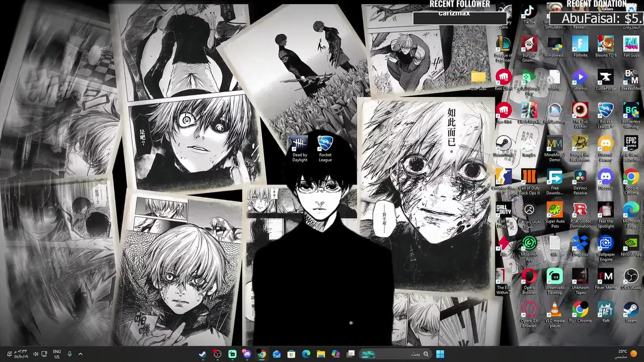The height and width of the screenshot is (362, 644).
Task: Launch Stremio from the desktop
Action: 580,79
